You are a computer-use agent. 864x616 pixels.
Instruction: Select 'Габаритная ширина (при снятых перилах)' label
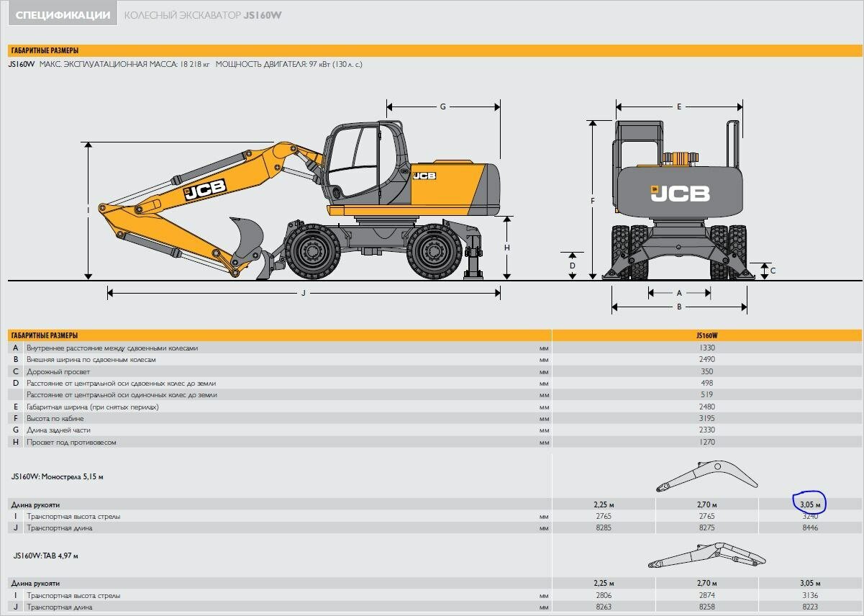pos(93,407)
